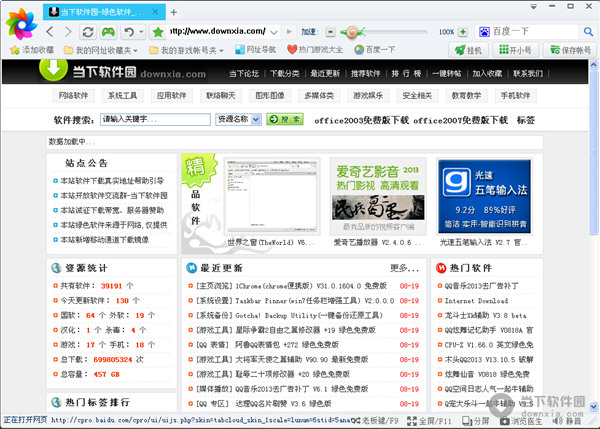Select the 手机软件 category tab

[x=515, y=96]
